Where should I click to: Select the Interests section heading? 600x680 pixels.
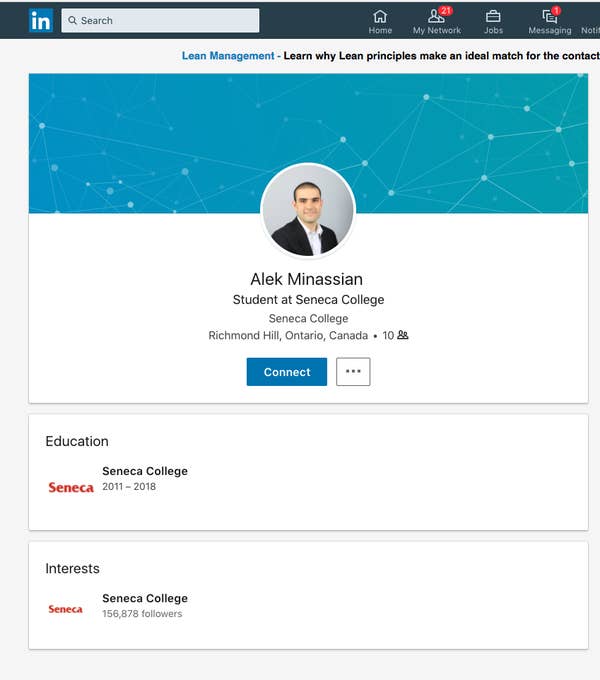pyautogui.click(x=72, y=568)
